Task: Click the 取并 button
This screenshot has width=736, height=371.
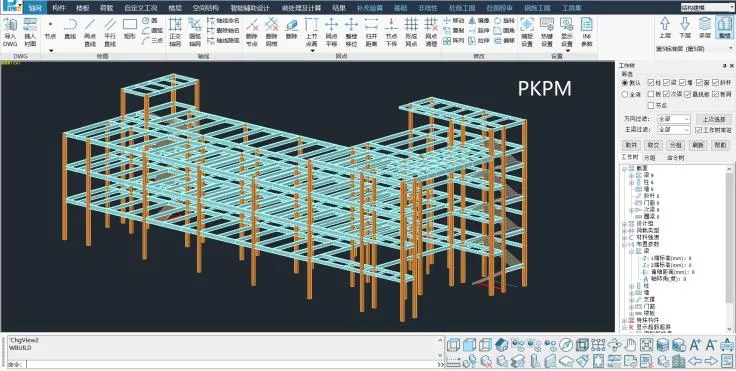Action: click(x=631, y=145)
